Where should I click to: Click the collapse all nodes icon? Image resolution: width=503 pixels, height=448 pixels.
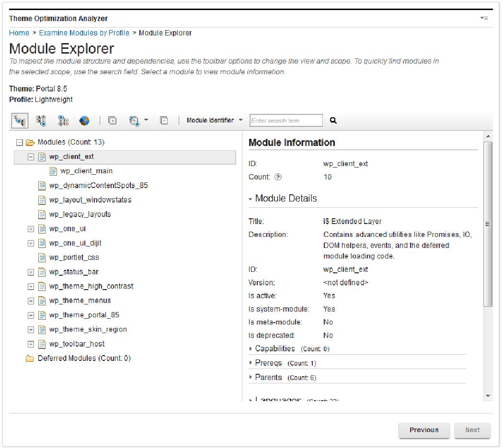(163, 120)
